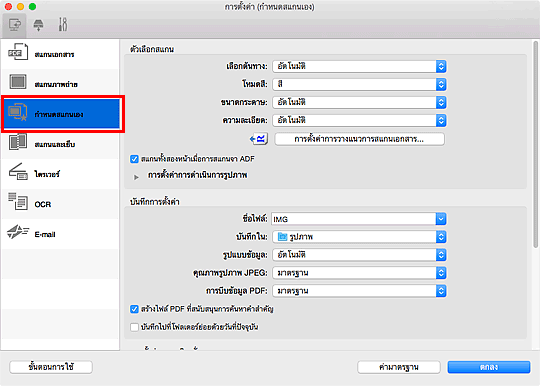Enable save to dated subfolder checkbox
The image size is (540, 386).
pyautogui.click(x=134, y=327)
